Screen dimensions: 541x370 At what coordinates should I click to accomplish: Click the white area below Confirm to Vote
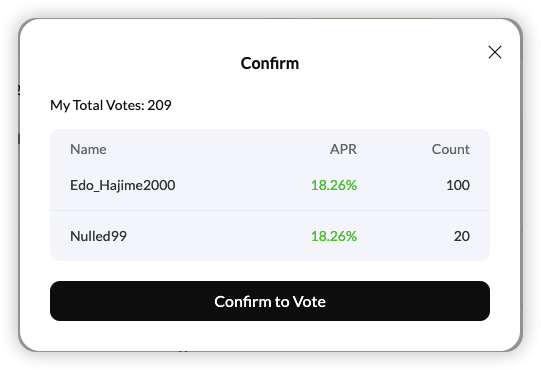(270, 335)
